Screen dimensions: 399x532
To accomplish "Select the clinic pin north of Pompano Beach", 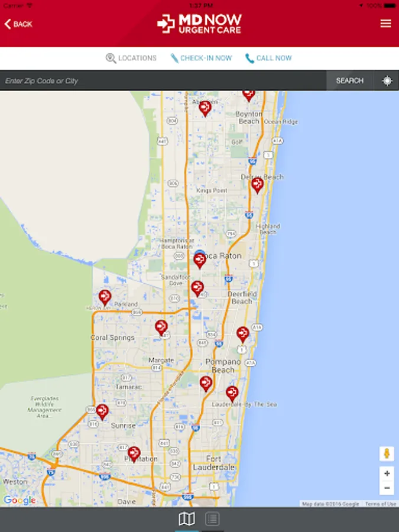I will coord(243,335).
